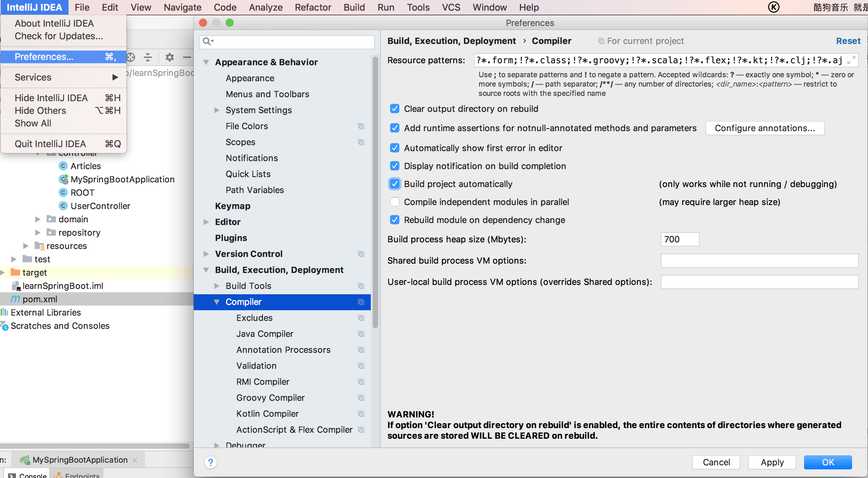The height and width of the screenshot is (478, 868).
Task: Open the VCS menu
Action: click(451, 7)
